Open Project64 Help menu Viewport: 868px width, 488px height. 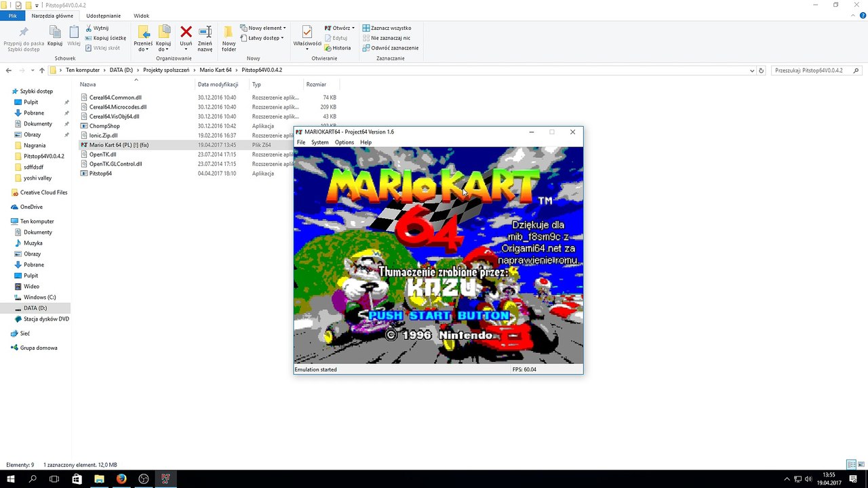click(x=366, y=142)
